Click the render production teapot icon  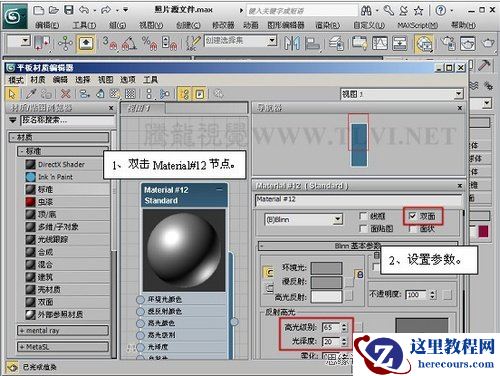click(488, 43)
